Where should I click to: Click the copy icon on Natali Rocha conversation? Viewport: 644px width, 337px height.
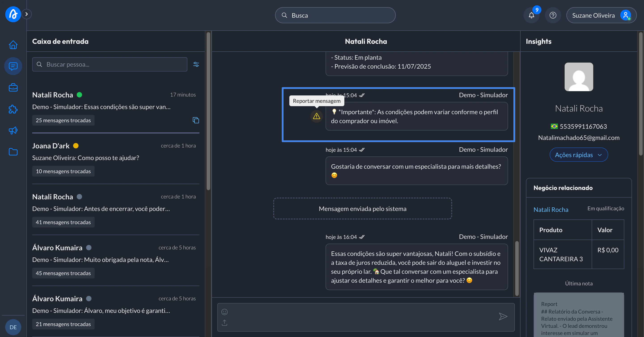click(x=196, y=120)
